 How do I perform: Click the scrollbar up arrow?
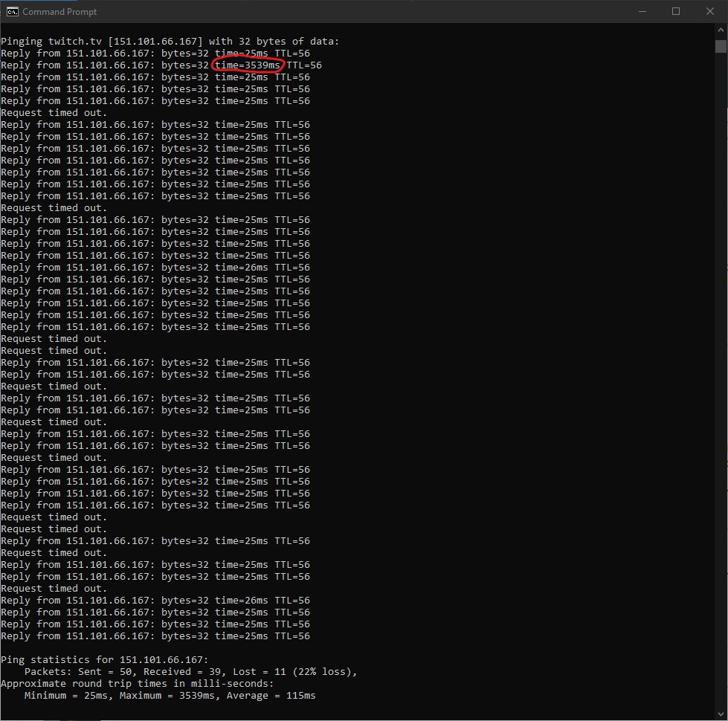pyautogui.click(x=721, y=30)
